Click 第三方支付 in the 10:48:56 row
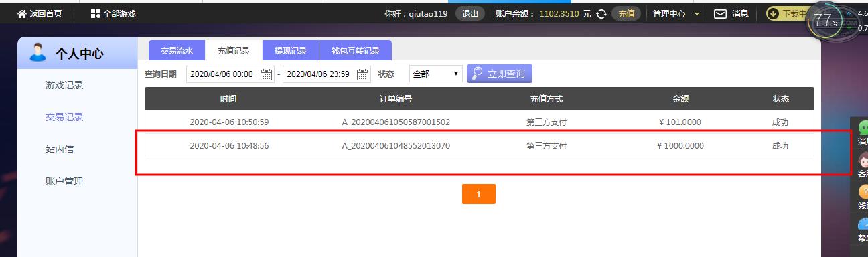This screenshot has height=257, width=868. [x=547, y=146]
